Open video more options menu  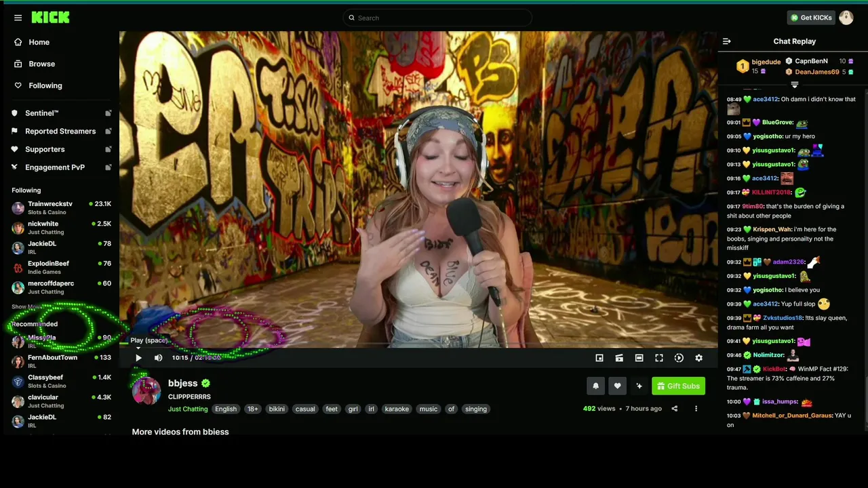point(696,409)
